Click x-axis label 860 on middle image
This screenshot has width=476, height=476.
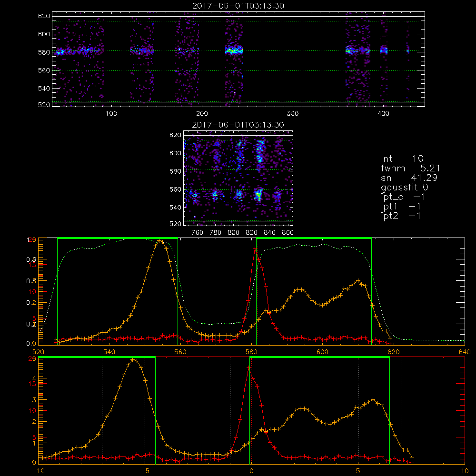[x=288, y=233]
